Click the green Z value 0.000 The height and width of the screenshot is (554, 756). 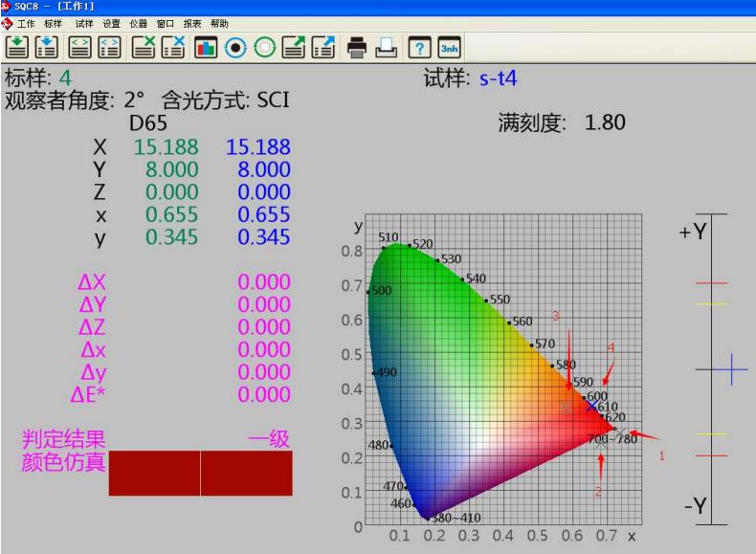[x=172, y=192]
